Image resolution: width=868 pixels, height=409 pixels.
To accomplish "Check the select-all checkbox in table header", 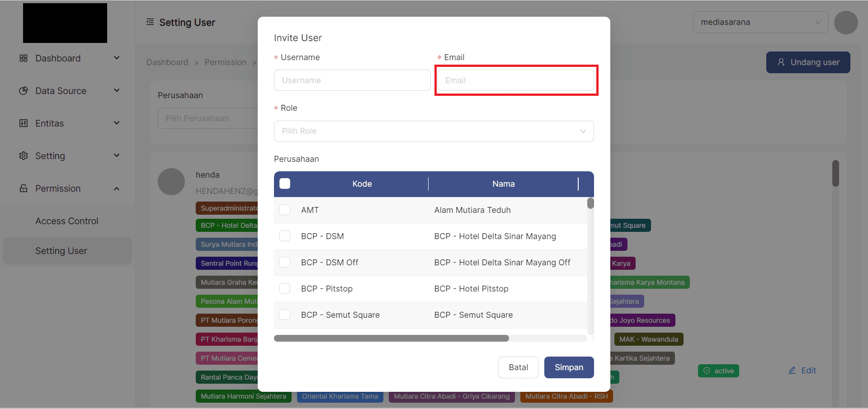I will pos(285,183).
